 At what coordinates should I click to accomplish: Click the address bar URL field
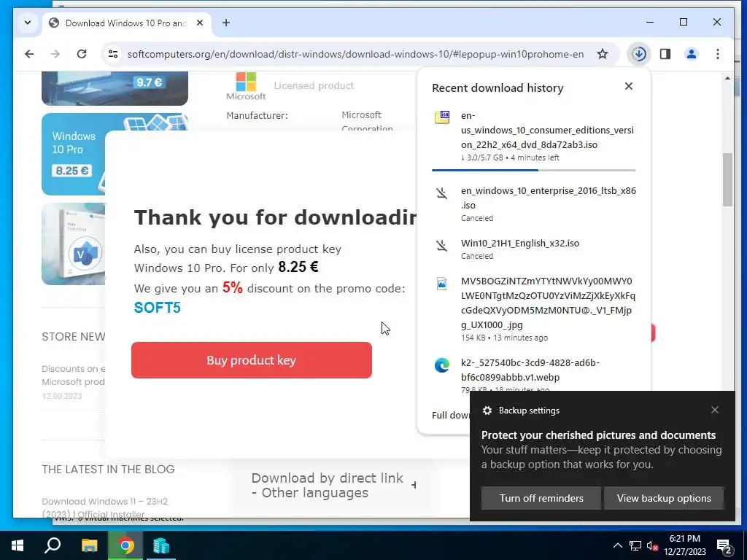355,54
